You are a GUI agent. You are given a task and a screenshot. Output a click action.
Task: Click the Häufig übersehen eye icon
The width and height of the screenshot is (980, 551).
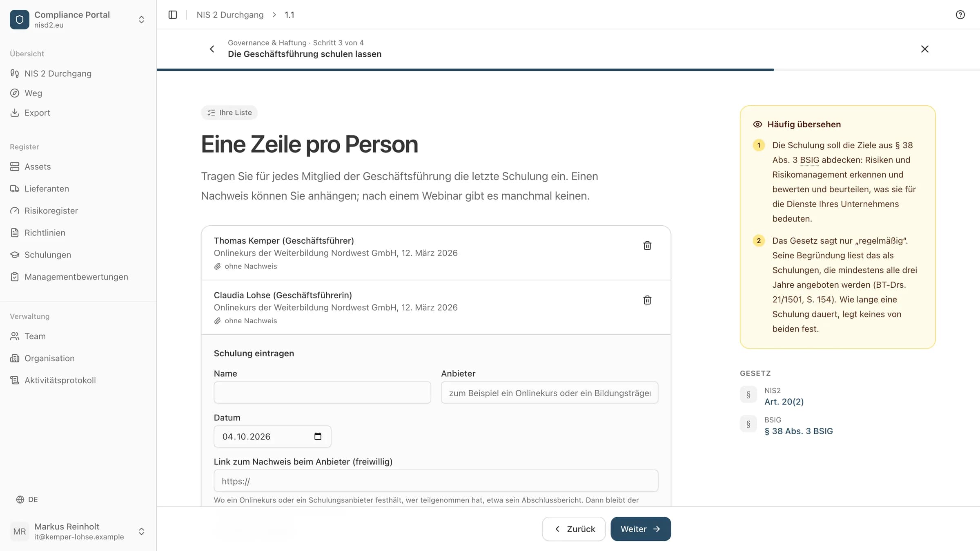tap(757, 124)
